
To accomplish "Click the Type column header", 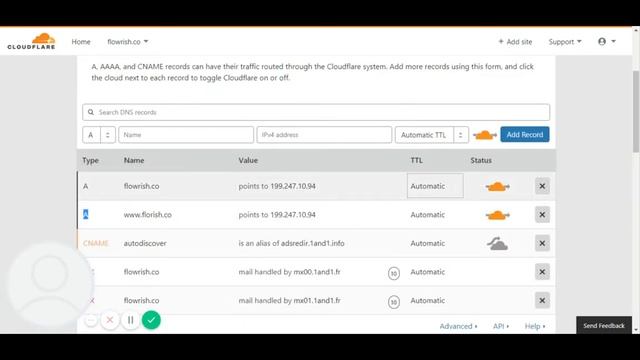I will pyautogui.click(x=90, y=160).
